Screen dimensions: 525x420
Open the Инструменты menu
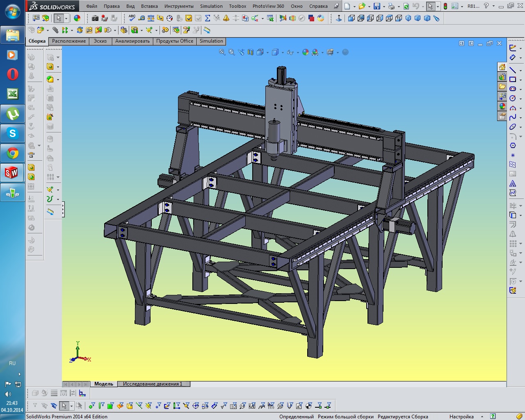pos(179,6)
